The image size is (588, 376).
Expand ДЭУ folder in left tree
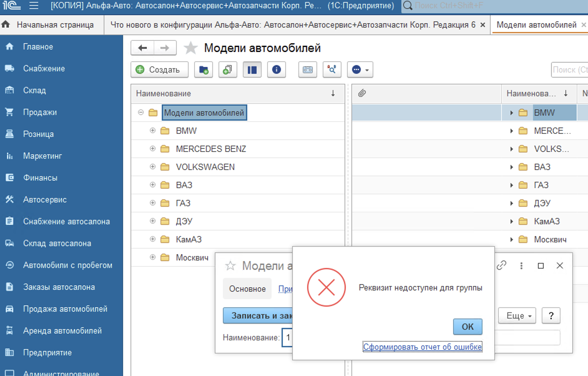[153, 221]
